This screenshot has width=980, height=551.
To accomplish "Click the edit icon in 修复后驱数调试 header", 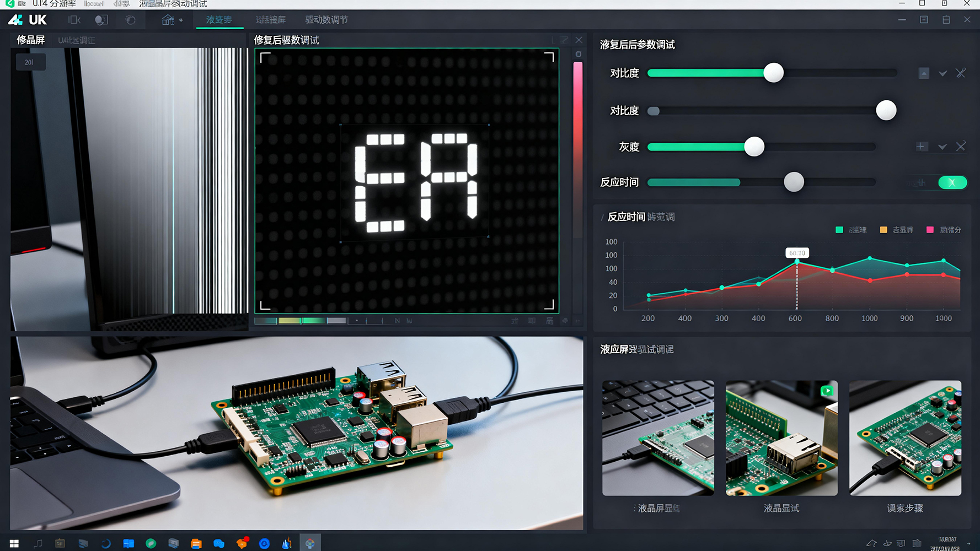I will pos(564,40).
